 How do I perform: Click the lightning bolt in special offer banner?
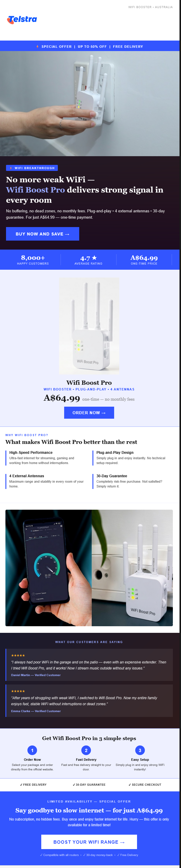[37, 47]
